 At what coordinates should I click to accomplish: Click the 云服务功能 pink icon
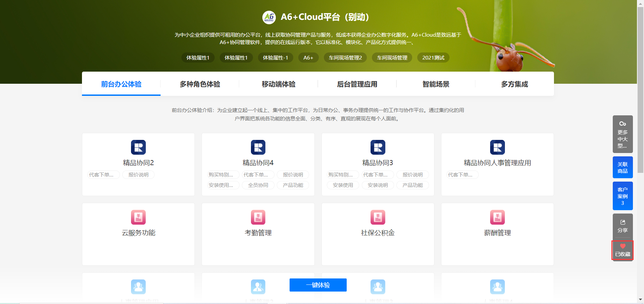[138, 217]
